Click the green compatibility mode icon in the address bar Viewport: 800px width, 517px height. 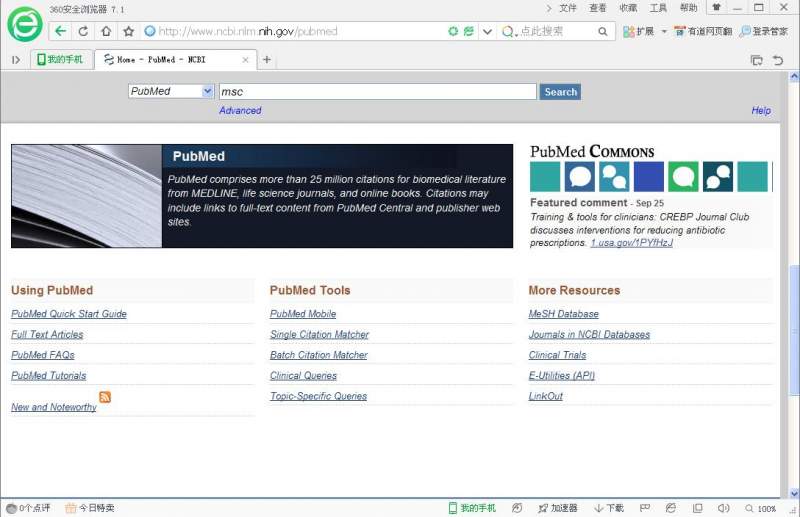tap(468, 32)
